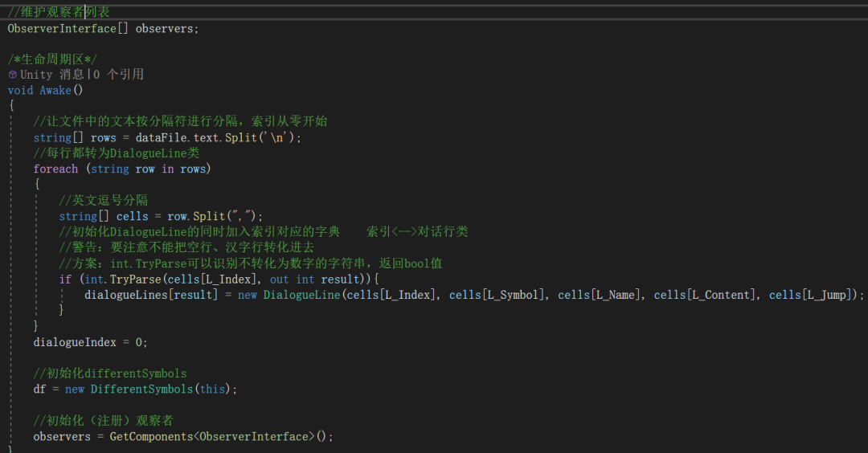Click the comment "//初始化differentSymbols"
The image size is (868, 453).
pyautogui.click(x=109, y=374)
